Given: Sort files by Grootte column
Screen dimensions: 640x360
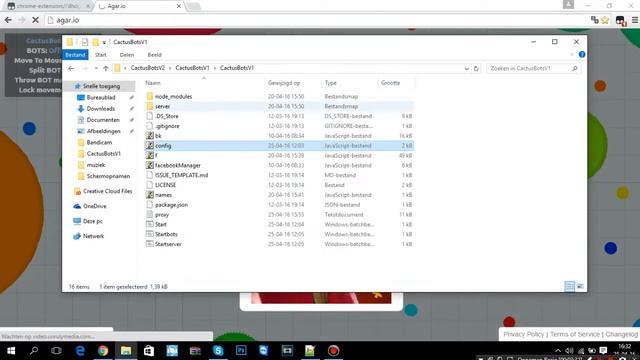Looking at the screenshot, I should pos(390,83).
